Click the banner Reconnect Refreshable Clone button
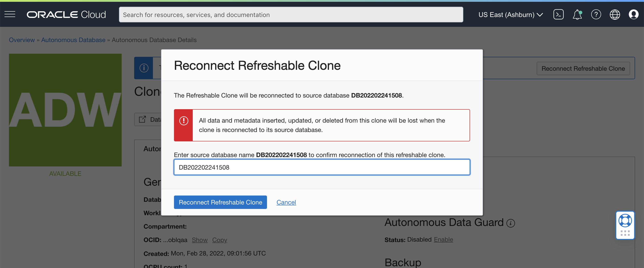644x268 pixels. 583,68
